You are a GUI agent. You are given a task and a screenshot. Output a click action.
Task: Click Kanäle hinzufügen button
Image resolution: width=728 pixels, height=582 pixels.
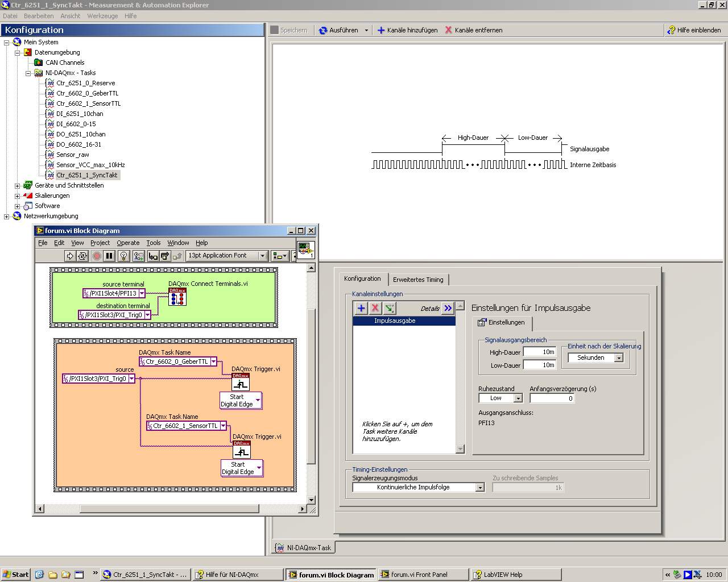click(x=407, y=30)
